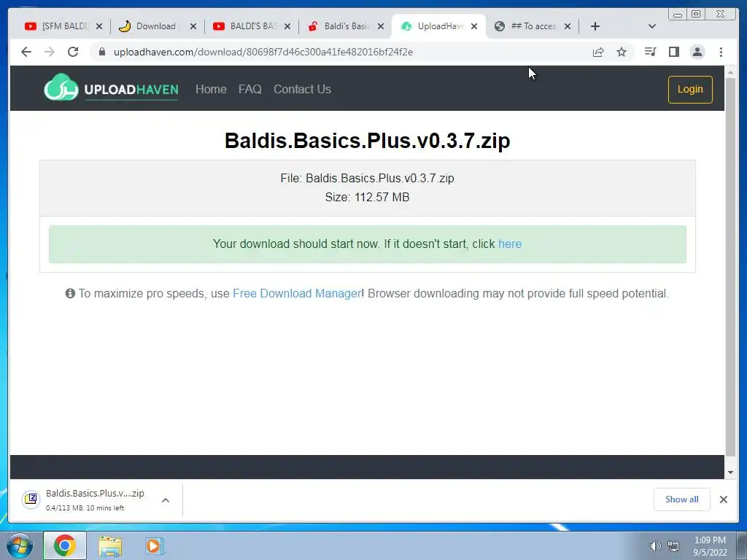
Task: Click the Chrome taskbar icon
Action: (x=65, y=545)
